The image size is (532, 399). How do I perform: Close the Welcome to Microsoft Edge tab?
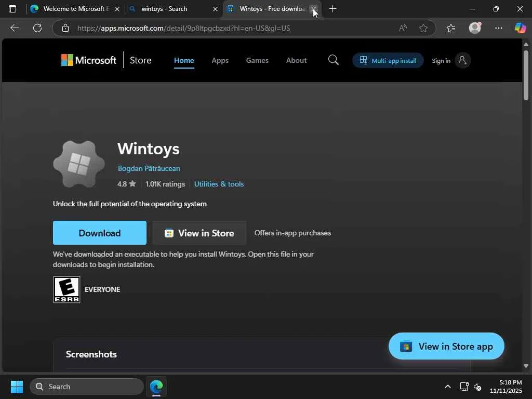point(117,9)
